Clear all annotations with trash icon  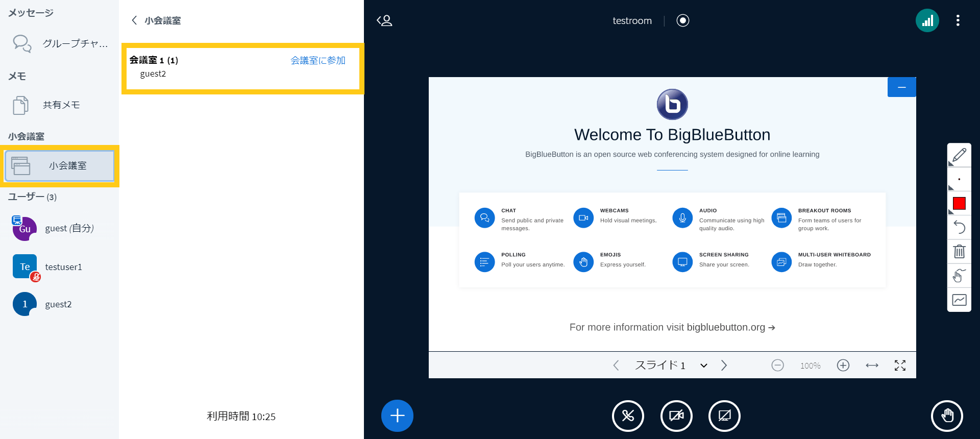pyautogui.click(x=959, y=251)
